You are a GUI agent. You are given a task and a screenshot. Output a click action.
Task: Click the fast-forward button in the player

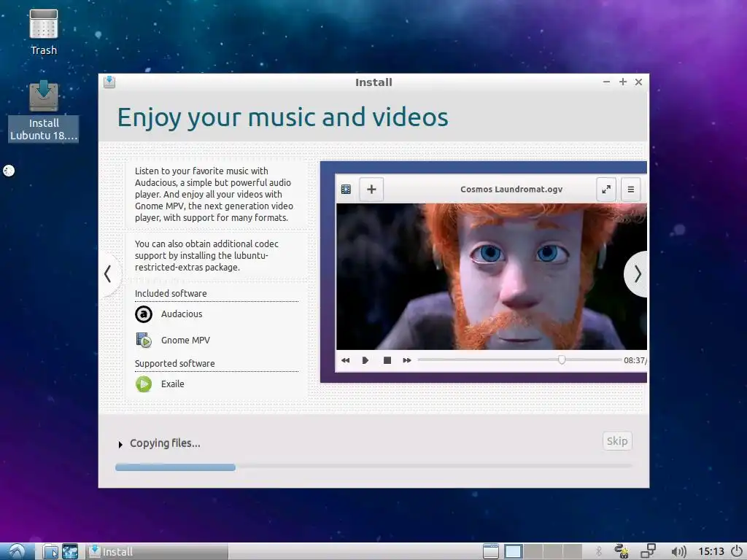[406, 360]
